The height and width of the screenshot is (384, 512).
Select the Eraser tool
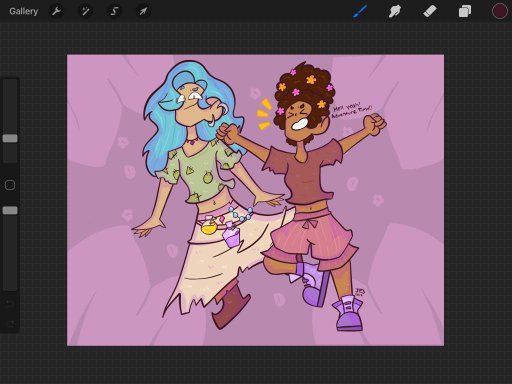pyautogui.click(x=430, y=11)
